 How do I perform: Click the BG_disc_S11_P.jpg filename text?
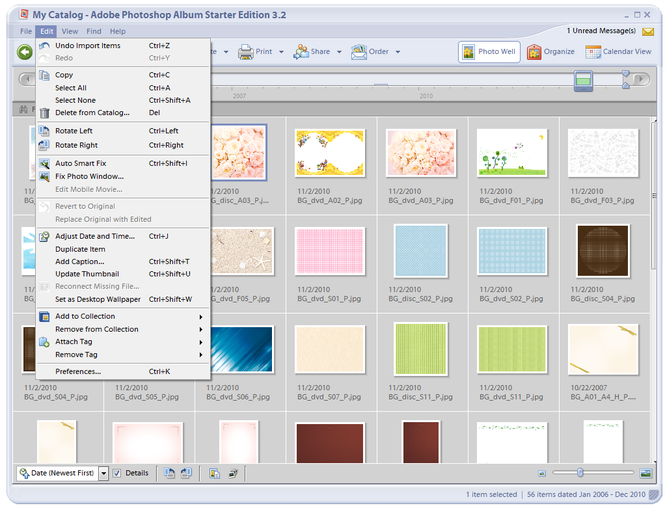(x=420, y=397)
